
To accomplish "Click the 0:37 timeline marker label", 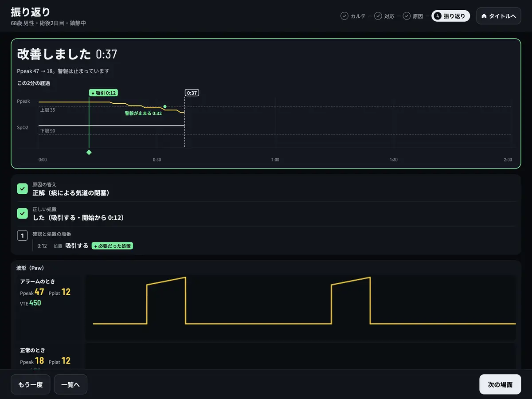I will 192,93.
